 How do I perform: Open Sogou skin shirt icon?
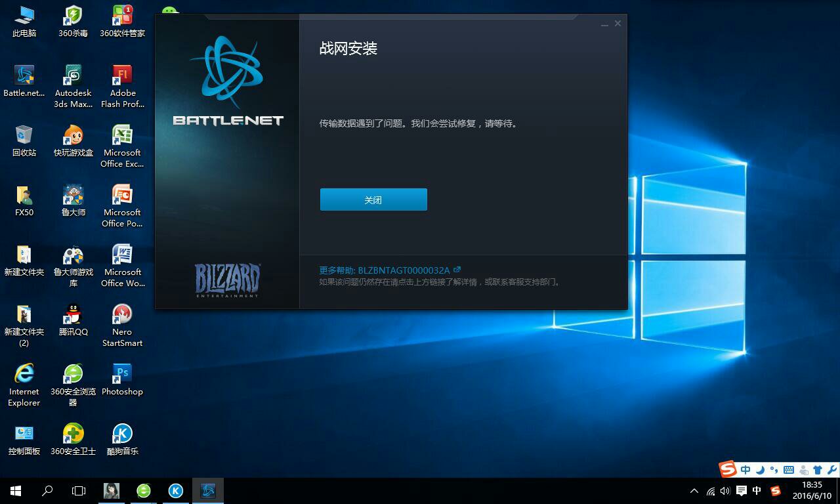[818, 470]
